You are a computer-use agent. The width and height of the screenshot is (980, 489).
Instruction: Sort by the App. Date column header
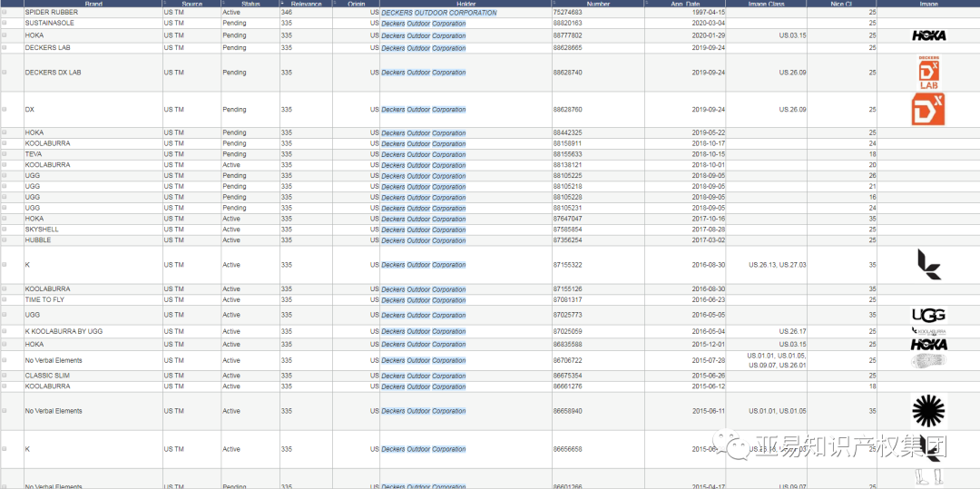[685, 4]
